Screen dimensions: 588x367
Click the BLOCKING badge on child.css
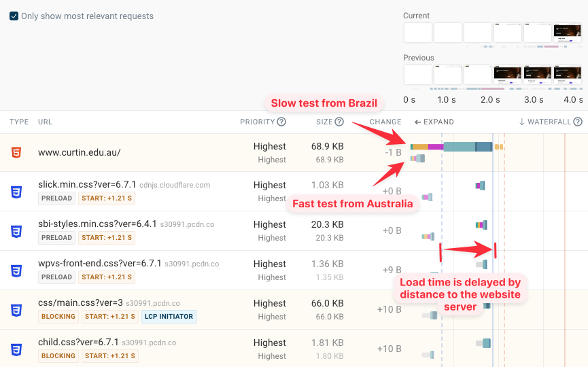(58, 355)
